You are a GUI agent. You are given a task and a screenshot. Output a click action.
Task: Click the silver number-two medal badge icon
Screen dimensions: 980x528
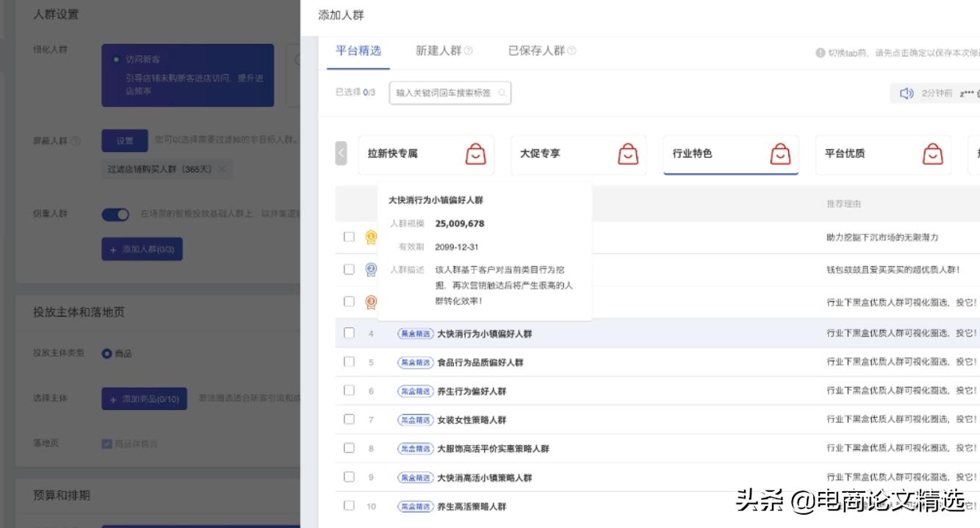[x=371, y=270]
